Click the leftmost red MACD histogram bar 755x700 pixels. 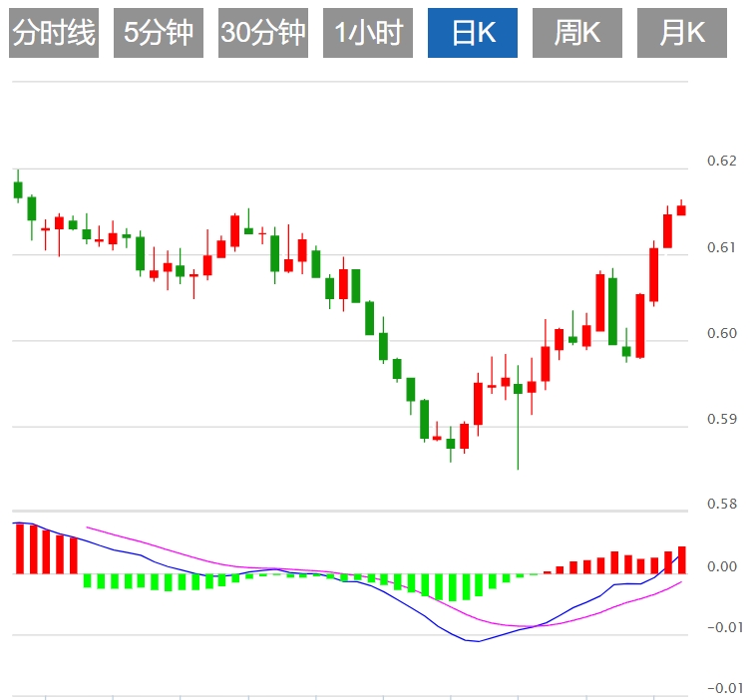[x=19, y=548]
